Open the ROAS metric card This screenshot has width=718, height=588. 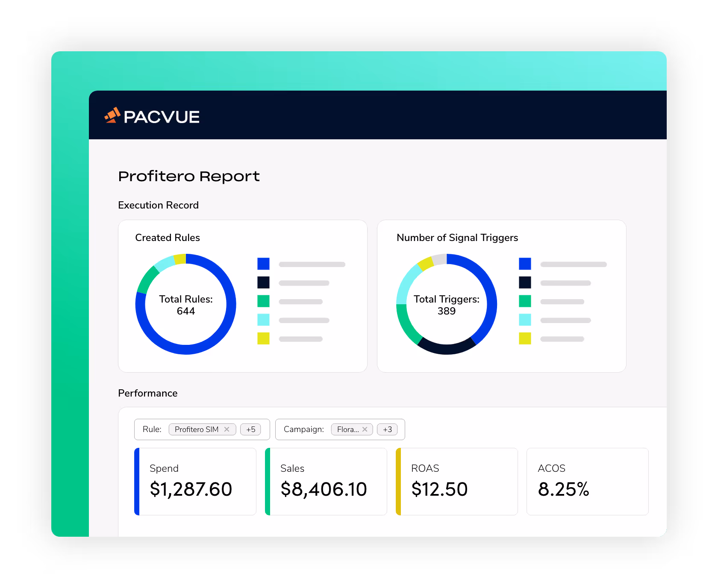(x=457, y=482)
